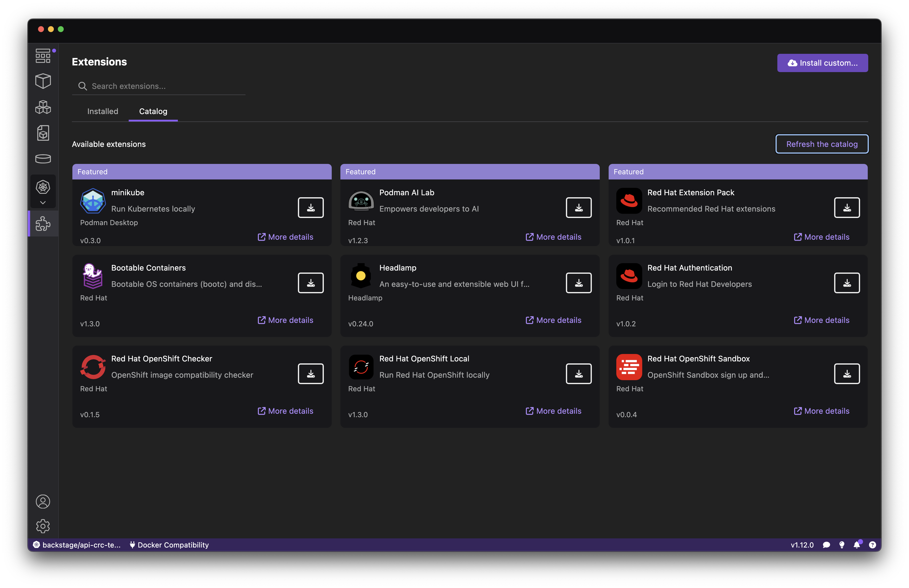
Task: Click the Red Hat OpenShift Local title
Action: 424,359
